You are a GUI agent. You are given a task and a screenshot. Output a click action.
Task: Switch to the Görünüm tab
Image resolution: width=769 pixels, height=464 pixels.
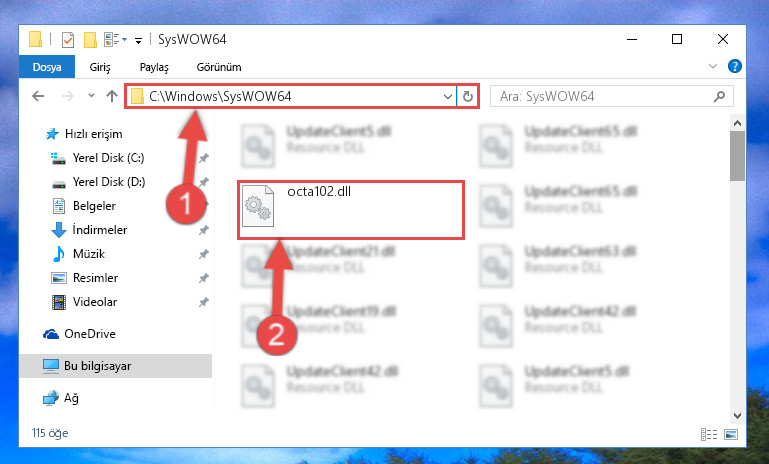(219, 67)
